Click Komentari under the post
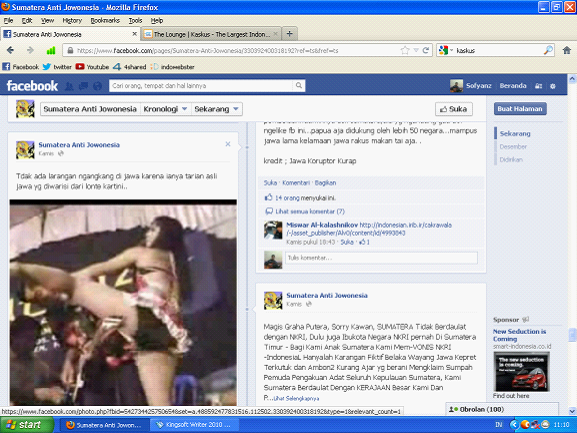 pos(296,183)
